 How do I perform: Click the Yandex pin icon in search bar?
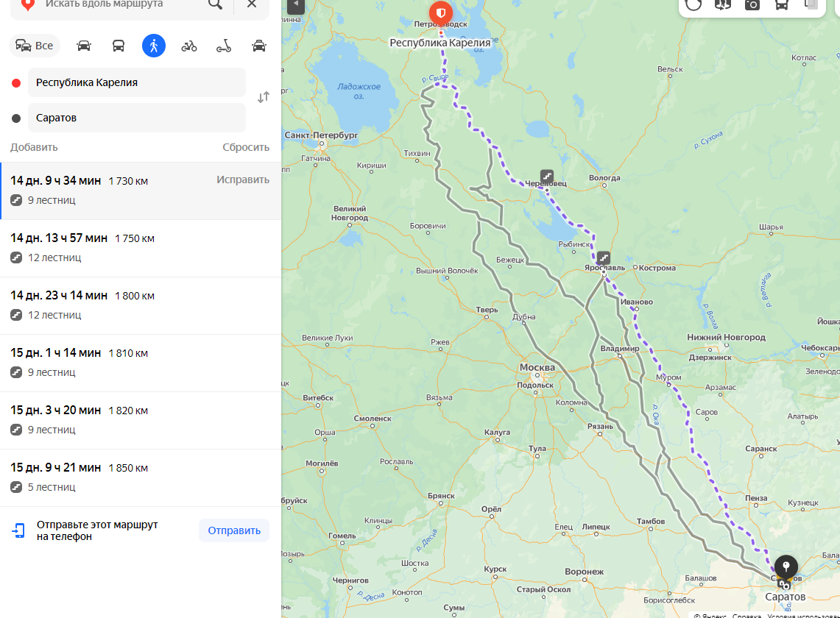[x=28, y=5]
